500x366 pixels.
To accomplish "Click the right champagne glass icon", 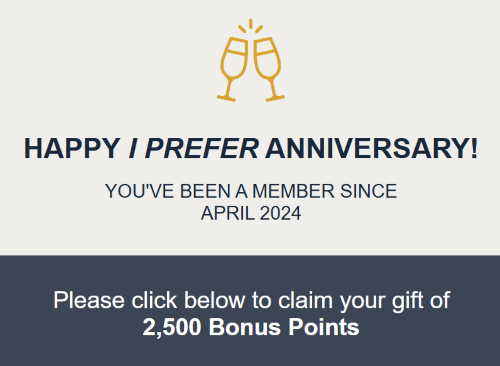I will tap(268, 68).
